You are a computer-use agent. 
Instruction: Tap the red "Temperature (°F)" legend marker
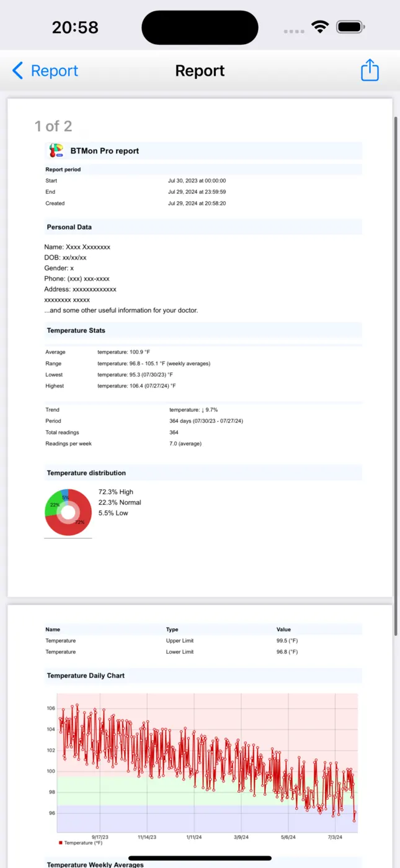[x=61, y=843]
